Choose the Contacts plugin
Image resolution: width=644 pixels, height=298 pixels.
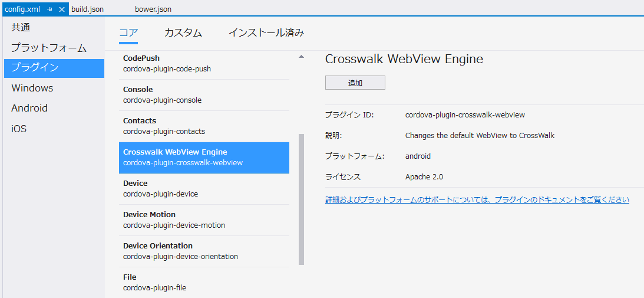(204, 126)
